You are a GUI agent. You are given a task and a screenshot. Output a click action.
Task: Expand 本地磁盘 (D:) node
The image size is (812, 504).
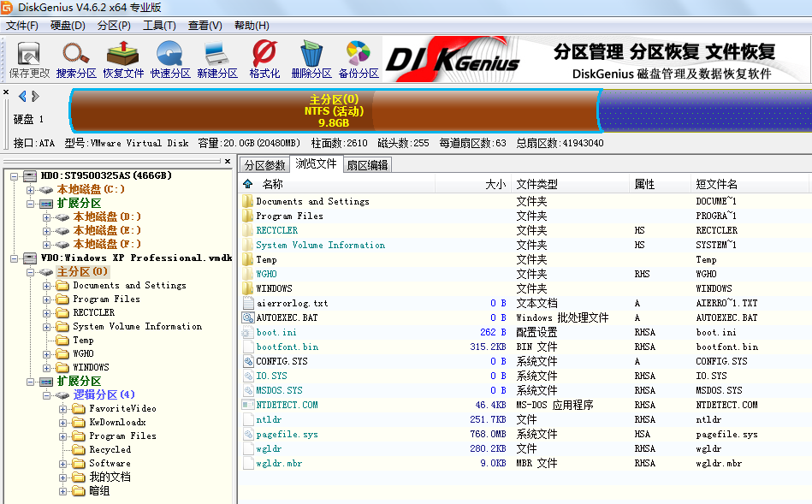(x=46, y=217)
